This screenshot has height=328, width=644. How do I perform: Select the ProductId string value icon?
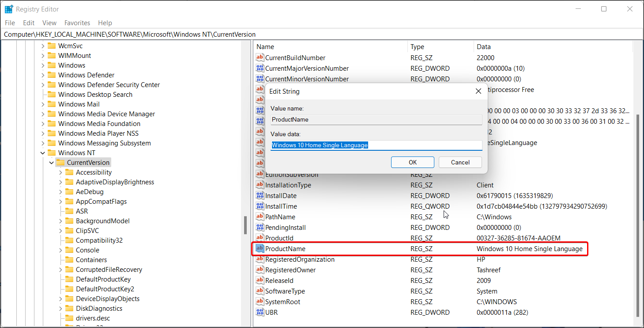260,238
